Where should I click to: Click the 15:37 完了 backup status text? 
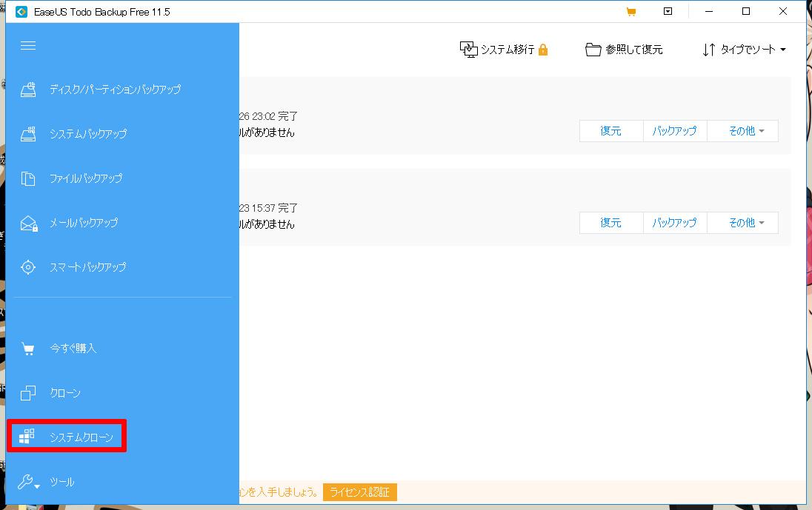268,208
